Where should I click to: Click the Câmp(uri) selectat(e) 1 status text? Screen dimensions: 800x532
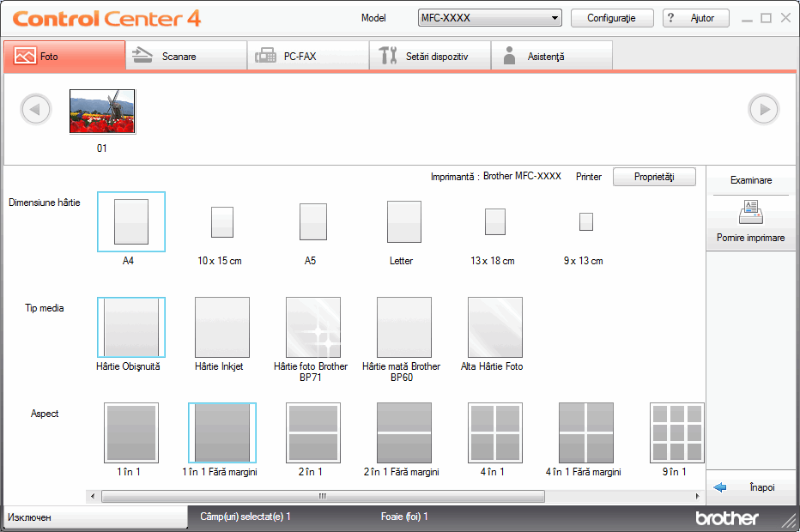pyautogui.click(x=245, y=517)
